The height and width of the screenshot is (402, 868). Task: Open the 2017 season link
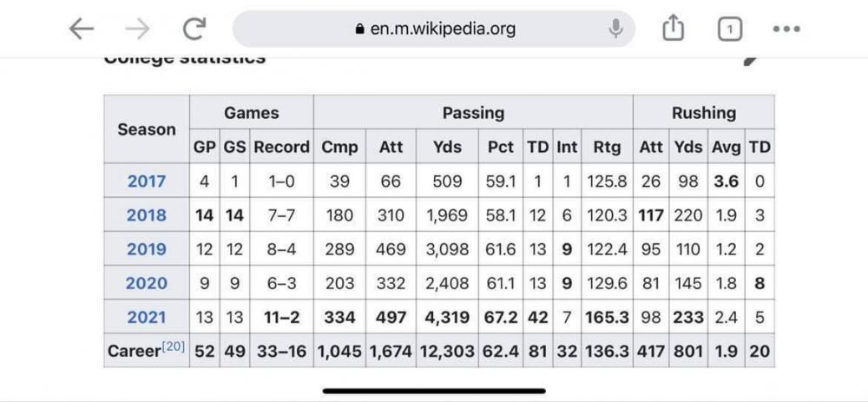(x=147, y=181)
